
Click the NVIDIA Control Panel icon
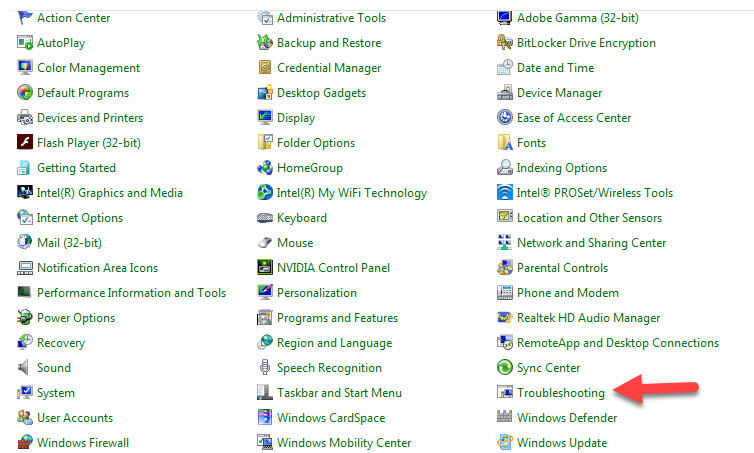point(265,268)
